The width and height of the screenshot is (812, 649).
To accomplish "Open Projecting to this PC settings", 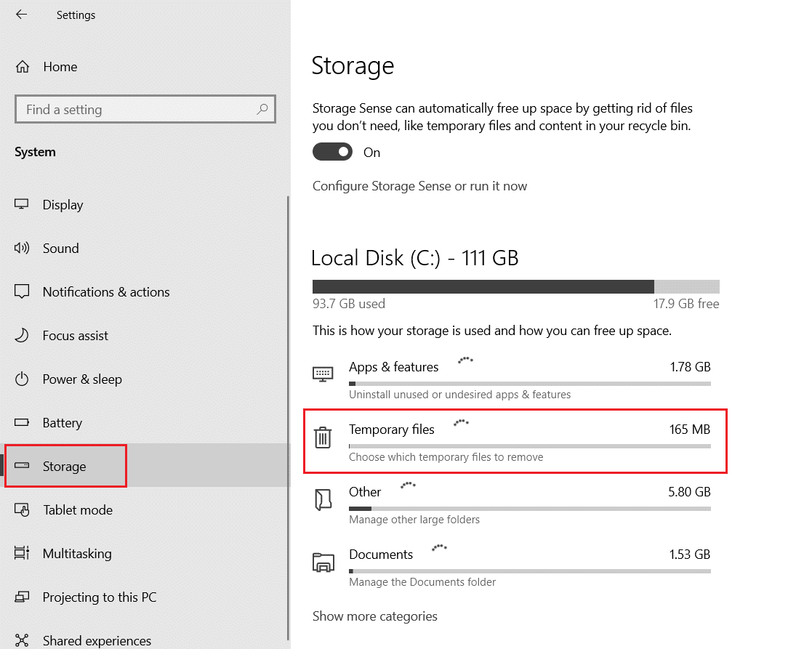I will (x=100, y=597).
